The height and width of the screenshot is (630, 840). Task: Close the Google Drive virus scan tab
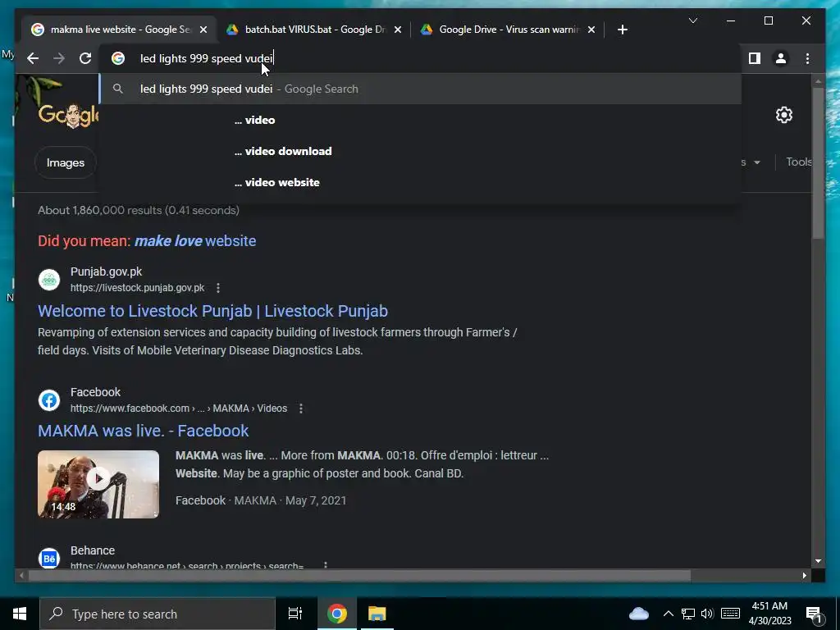tap(591, 30)
